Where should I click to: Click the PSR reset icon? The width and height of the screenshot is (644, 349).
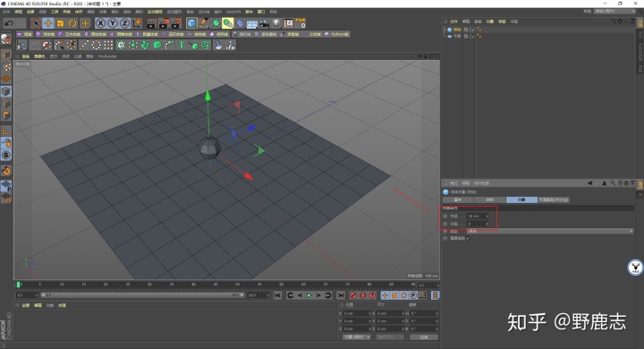[301, 23]
